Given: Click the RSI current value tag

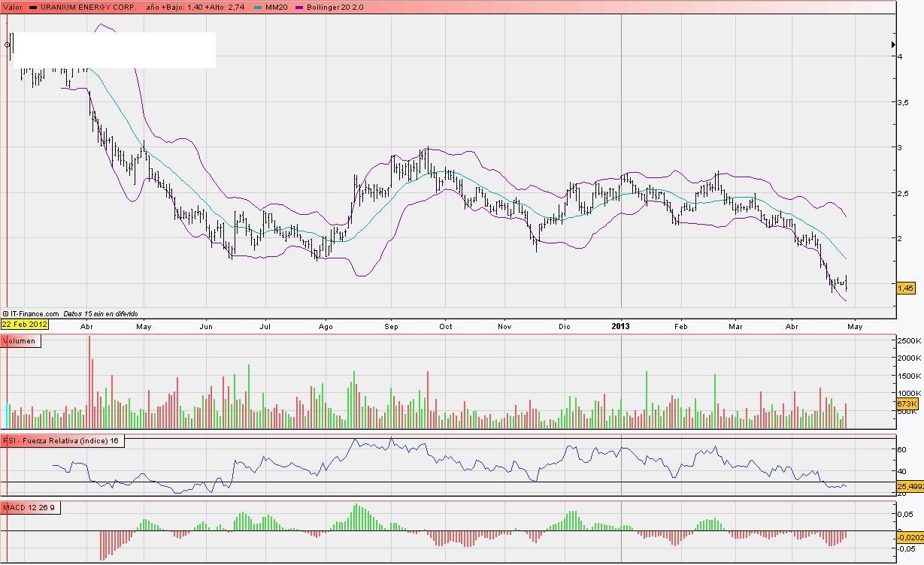Looking at the screenshot, I should 910,486.
